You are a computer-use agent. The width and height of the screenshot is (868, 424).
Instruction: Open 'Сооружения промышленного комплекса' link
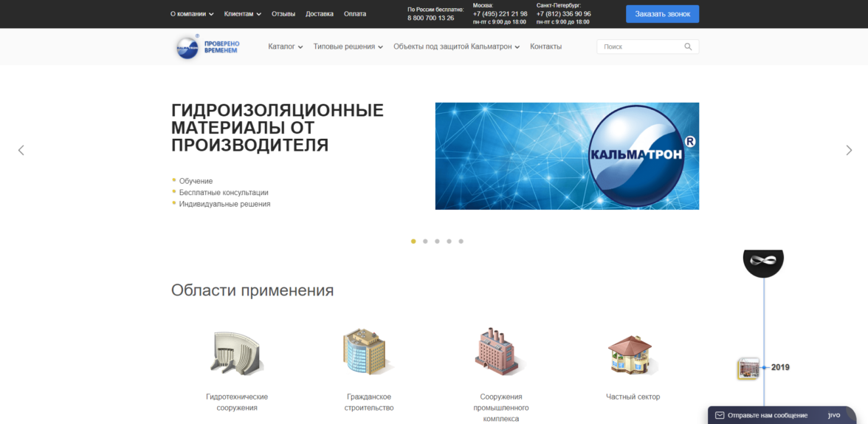click(x=501, y=408)
